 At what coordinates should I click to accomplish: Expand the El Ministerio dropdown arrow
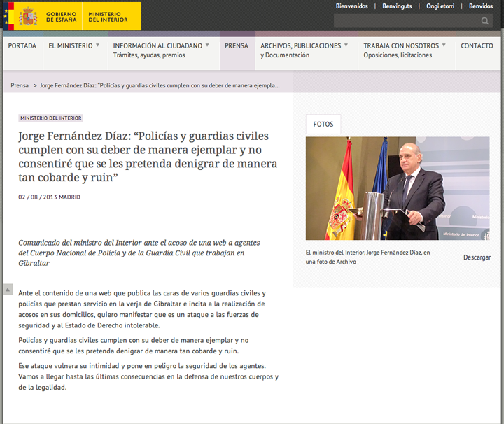click(x=98, y=45)
